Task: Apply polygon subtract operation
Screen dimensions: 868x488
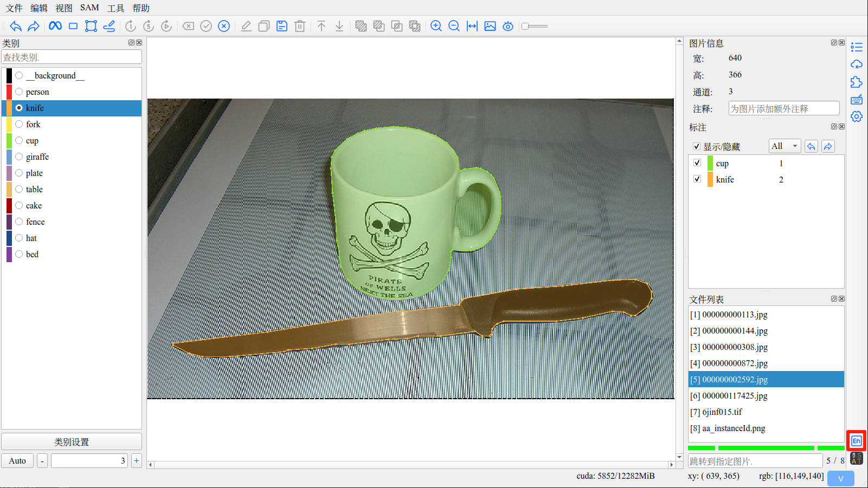Action: [379, 26]
